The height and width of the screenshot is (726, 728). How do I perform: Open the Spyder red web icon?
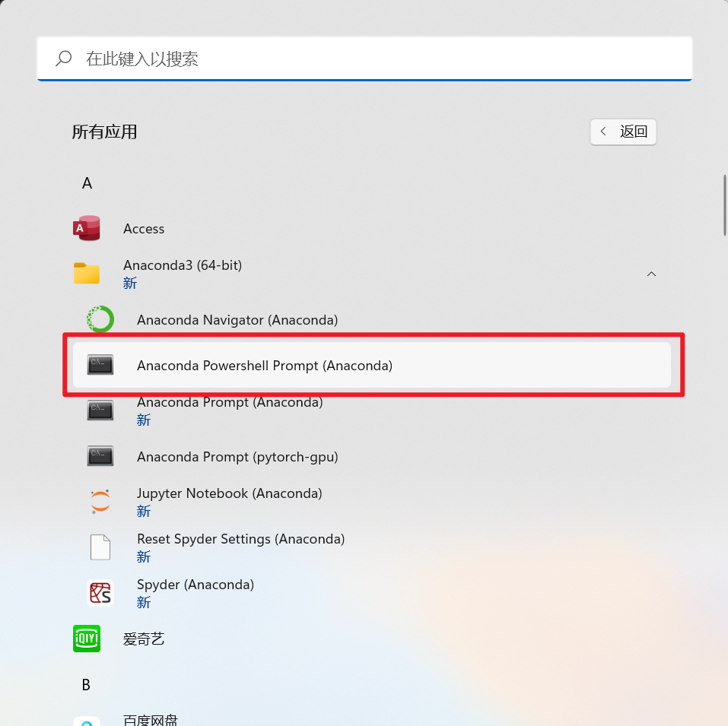[x=100, y=593]
